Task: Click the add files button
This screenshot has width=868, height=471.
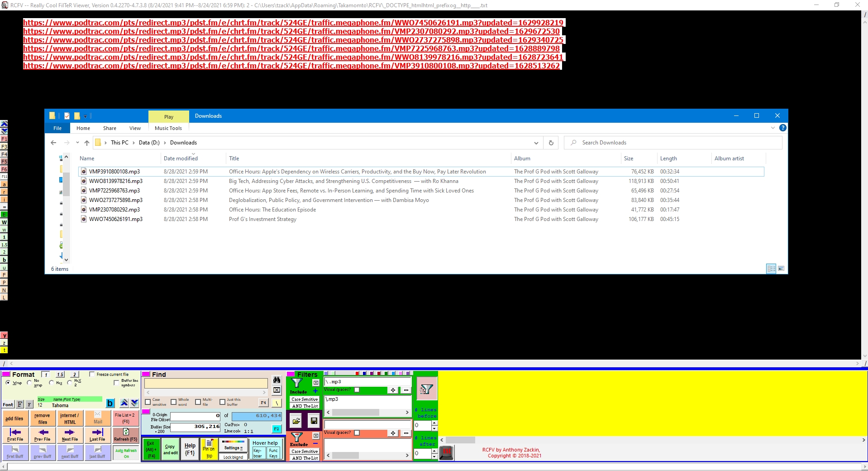Action: pyautogui.click(x=15, y=418)
